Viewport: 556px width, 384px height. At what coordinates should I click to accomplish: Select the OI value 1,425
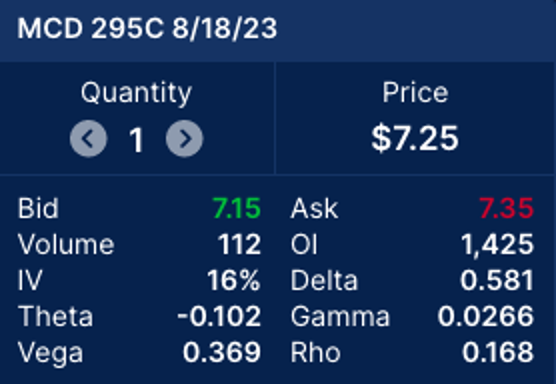497,244
